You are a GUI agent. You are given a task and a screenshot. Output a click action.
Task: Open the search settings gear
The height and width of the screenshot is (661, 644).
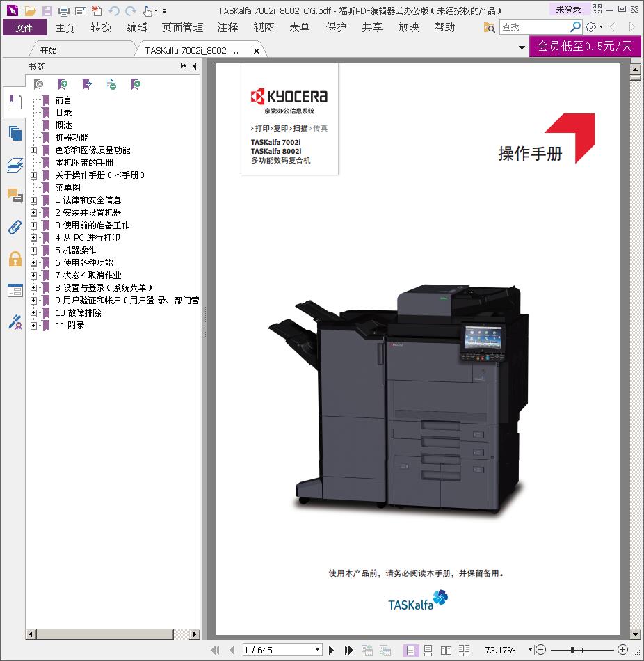coord(591,27)
